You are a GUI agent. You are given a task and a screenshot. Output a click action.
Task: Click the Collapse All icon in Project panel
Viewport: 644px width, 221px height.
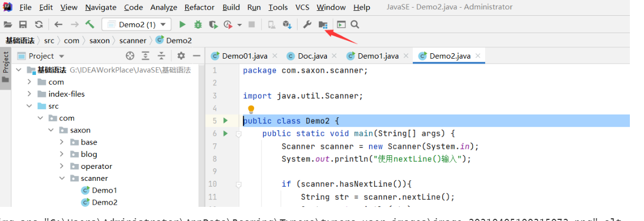[161, 55]
